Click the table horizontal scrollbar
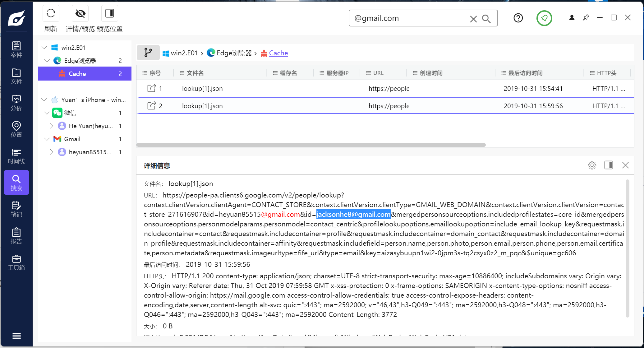644x348 pixels. tap(311, 145)
